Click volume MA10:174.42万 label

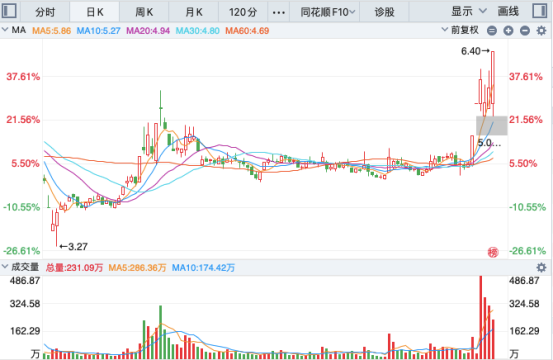click(x=203, y=268)
